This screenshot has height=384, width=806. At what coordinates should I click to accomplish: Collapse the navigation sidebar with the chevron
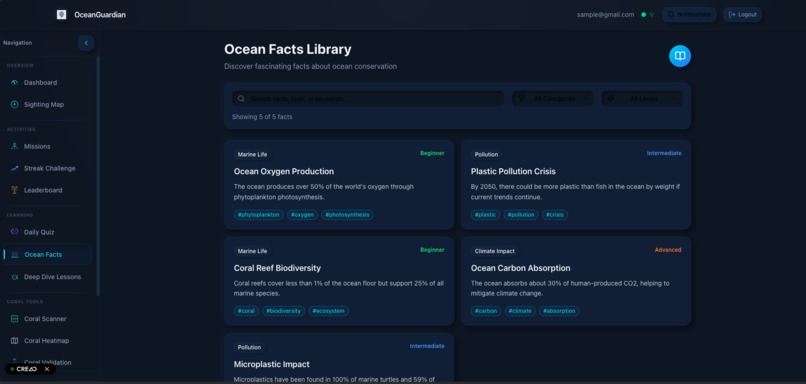pyautogui.click(x=86, y=43)
